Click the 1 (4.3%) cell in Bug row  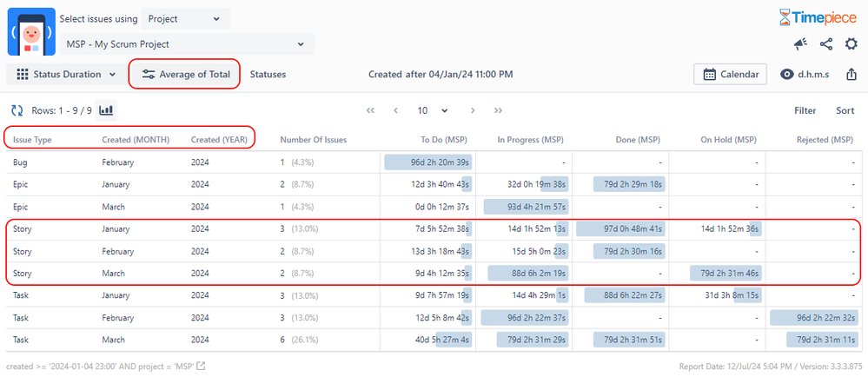coord(297,162)
